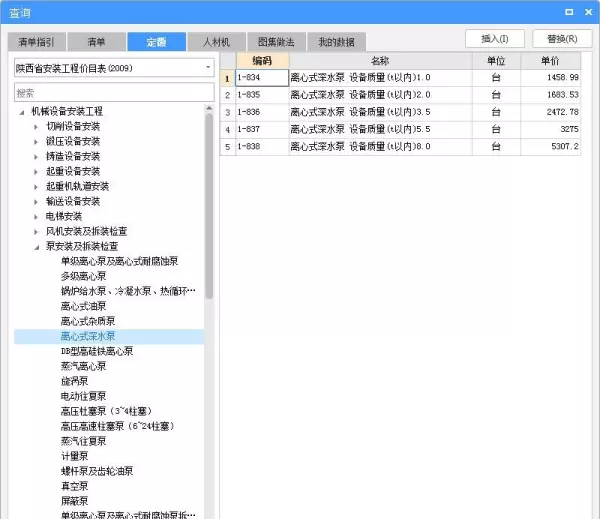Expand the 起重机轨道安装 node
This screenshot has height=519, width=600.
36,187
